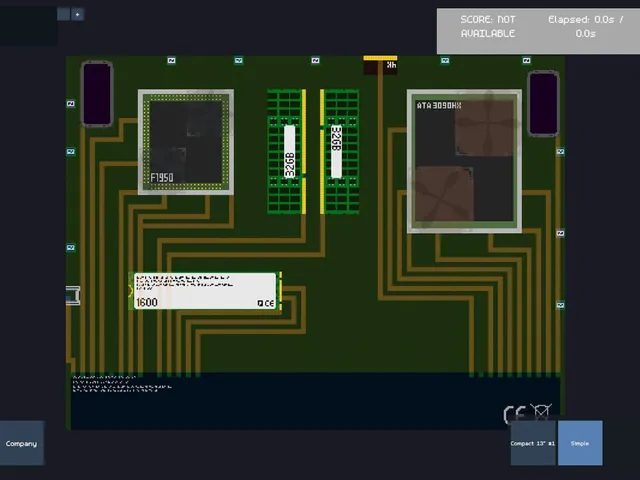Click the "SCORE: NOT AVAILABLE" text
The image size is (640, 480).
coord(488,27)
